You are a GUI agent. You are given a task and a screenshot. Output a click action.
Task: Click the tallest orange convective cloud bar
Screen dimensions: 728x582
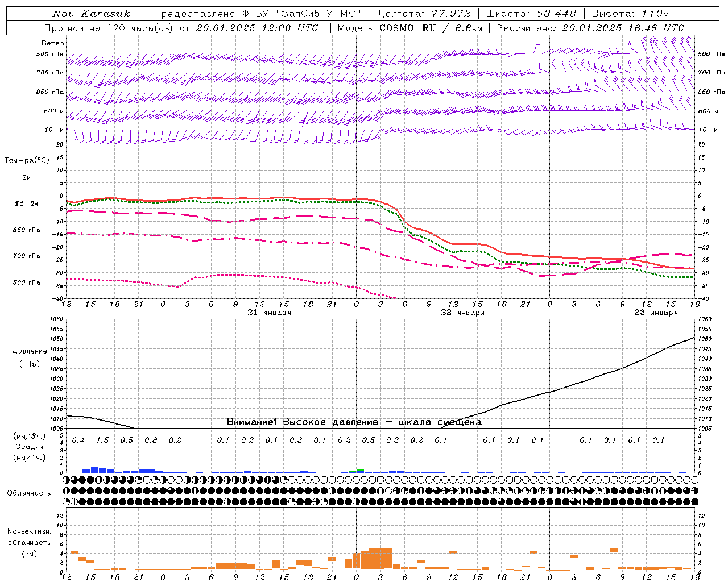coord(380,559)
